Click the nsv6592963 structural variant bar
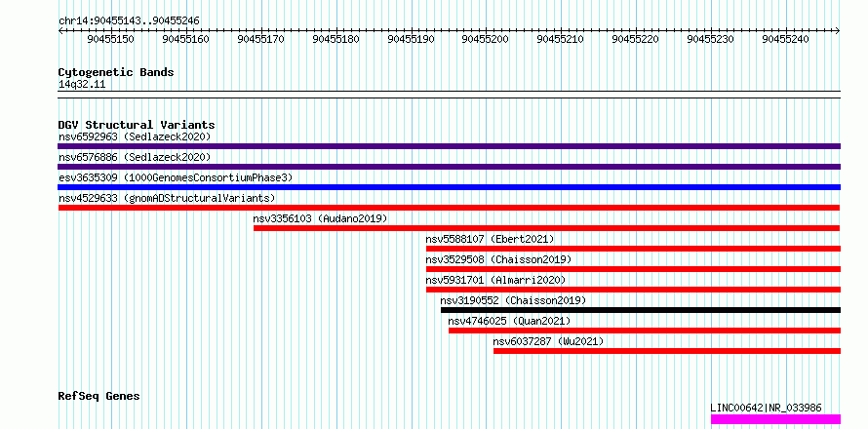 449,146
